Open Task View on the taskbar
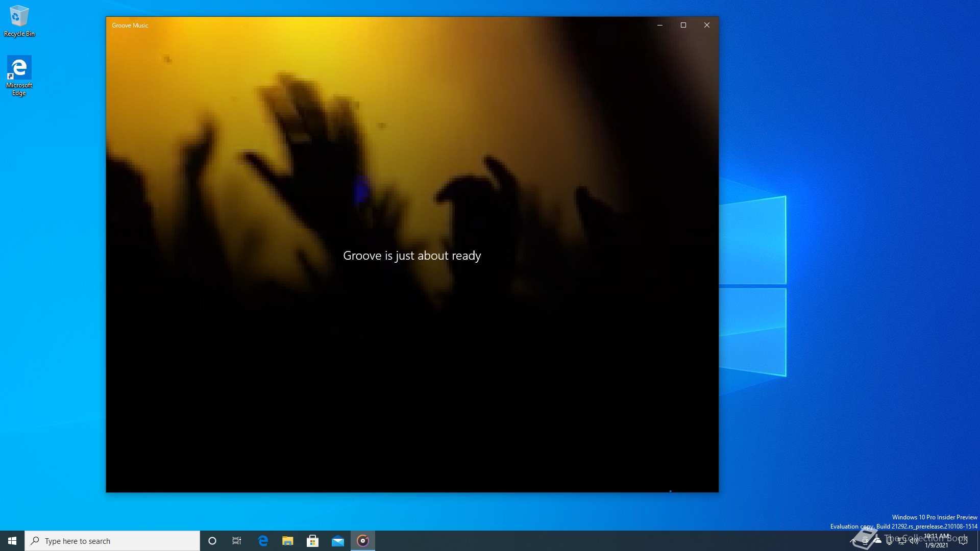The height and width of the screenshot is (551, 980). tap(237, 541)
